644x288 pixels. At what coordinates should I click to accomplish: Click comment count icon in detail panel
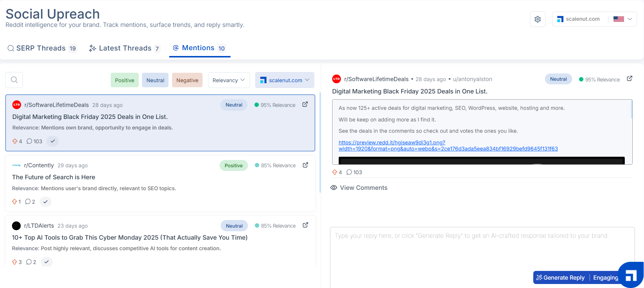(349, 172)
